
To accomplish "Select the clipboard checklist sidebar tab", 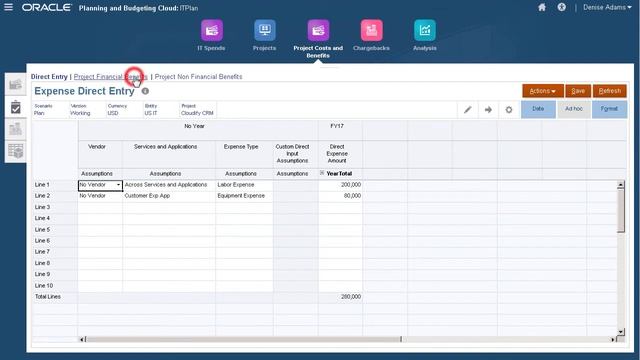I will click(x=16, y=107).
